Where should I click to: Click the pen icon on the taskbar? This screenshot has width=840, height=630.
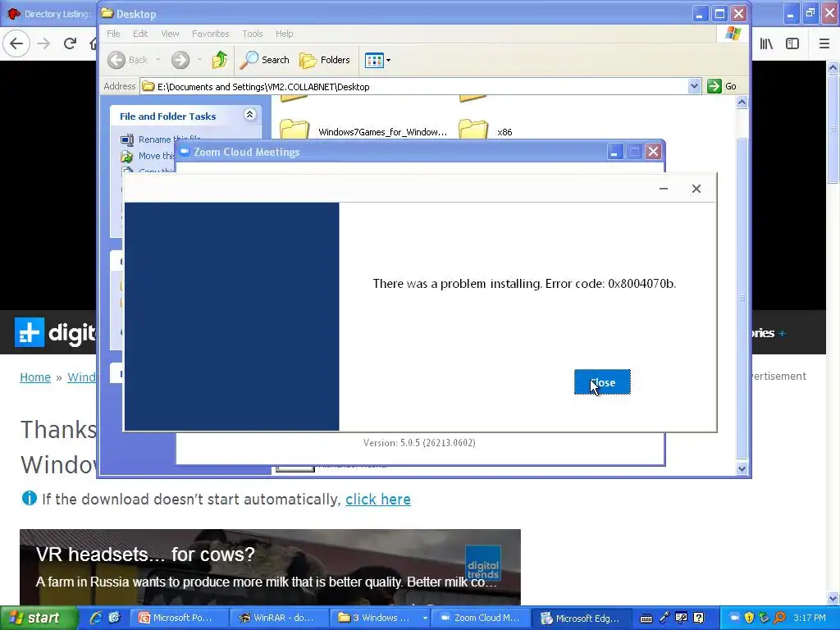664,619
